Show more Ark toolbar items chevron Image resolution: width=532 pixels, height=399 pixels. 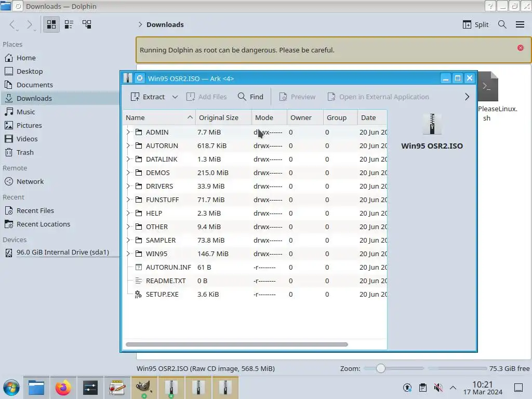pos(467,97)
